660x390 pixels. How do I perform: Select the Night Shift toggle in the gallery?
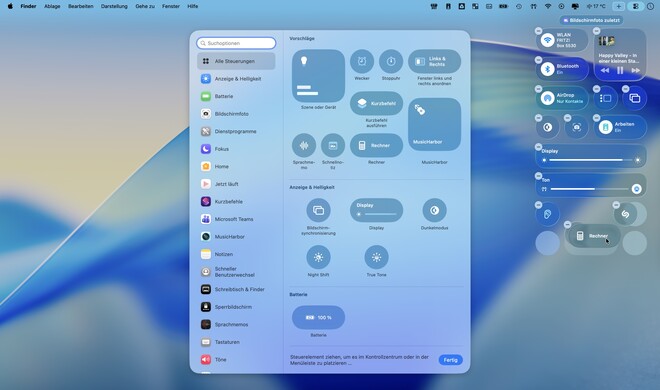tap(318, 257)
